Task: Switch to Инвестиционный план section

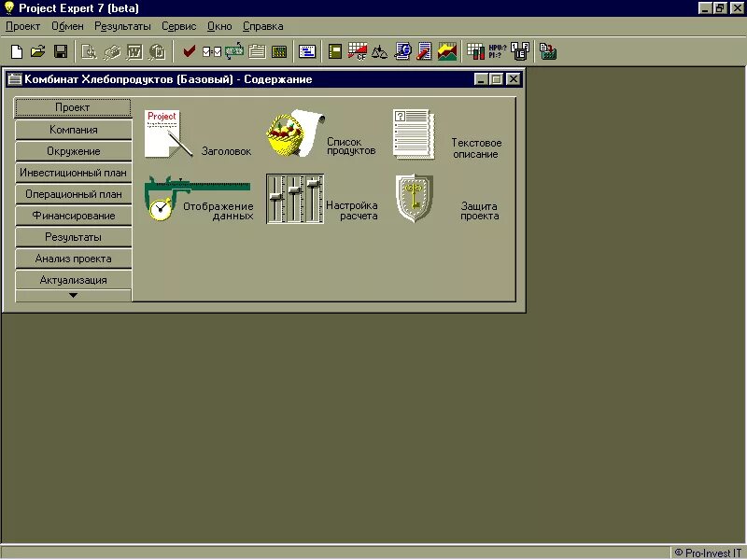Action: (x=74, y=173)
